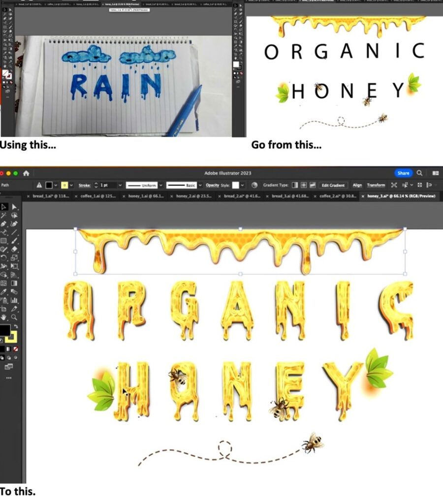Viewport: 443px width, 504px height.
Task: Select the Blend tool
Action: pyautogui.click(x=14, y=292)
